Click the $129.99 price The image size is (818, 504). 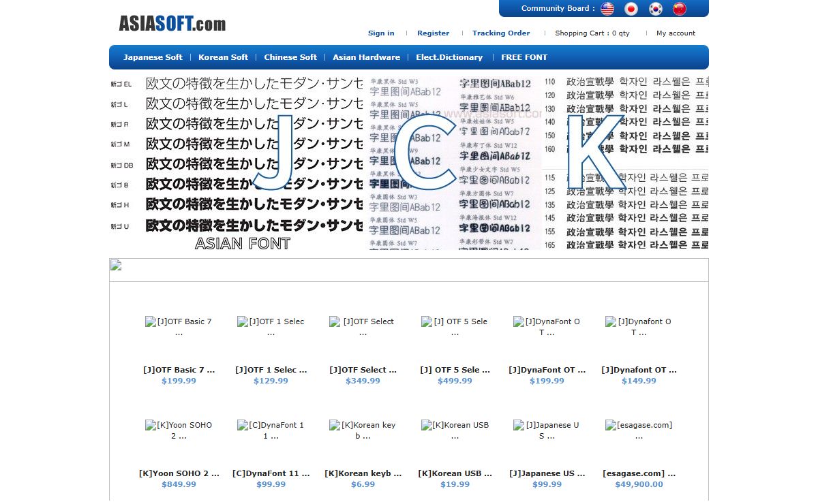tap(271, 381)
